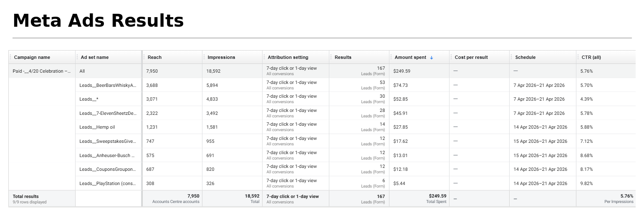Open the Leads__Hemp oil ad set
Viewport: 644px width, 208px height.
97,127
